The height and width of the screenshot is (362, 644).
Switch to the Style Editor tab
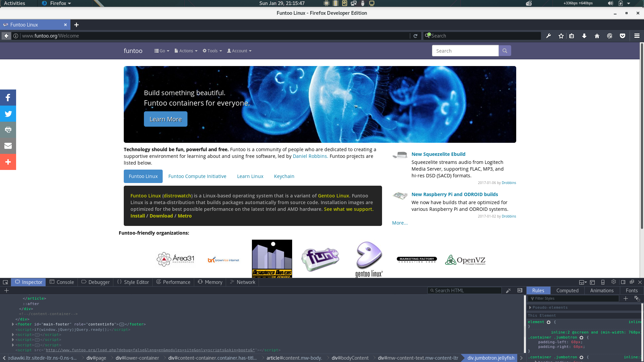click(x=133, y=282)
